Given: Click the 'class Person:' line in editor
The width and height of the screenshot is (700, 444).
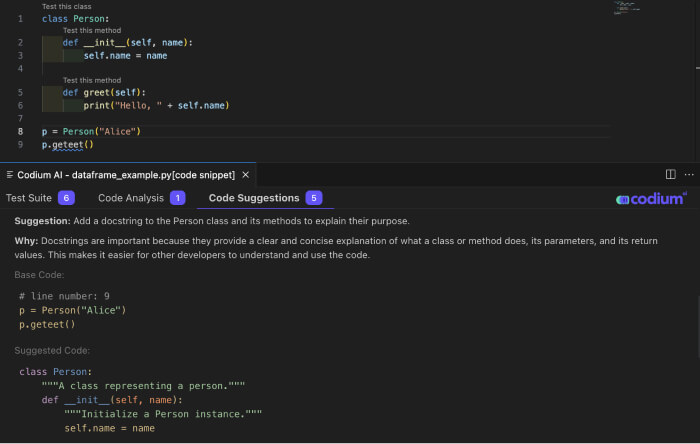Looking at the screenshot, I should click(75, 19).
